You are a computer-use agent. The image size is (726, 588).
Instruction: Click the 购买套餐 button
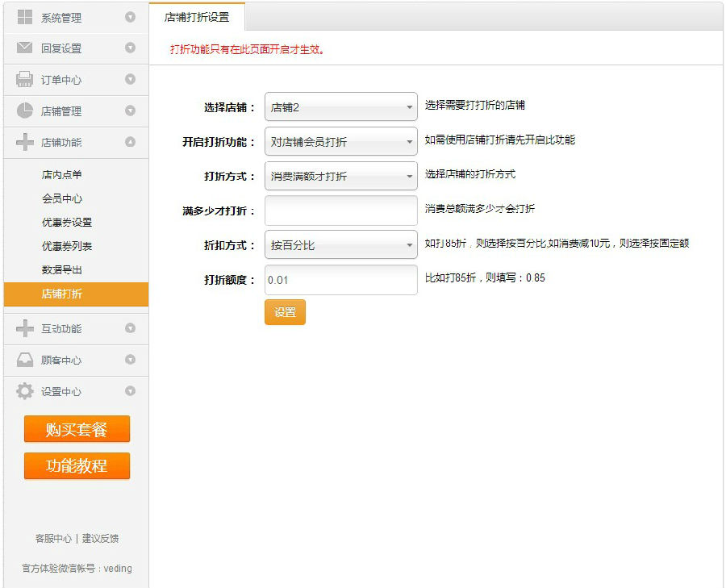pyautogui.click(x=77, y=429)
